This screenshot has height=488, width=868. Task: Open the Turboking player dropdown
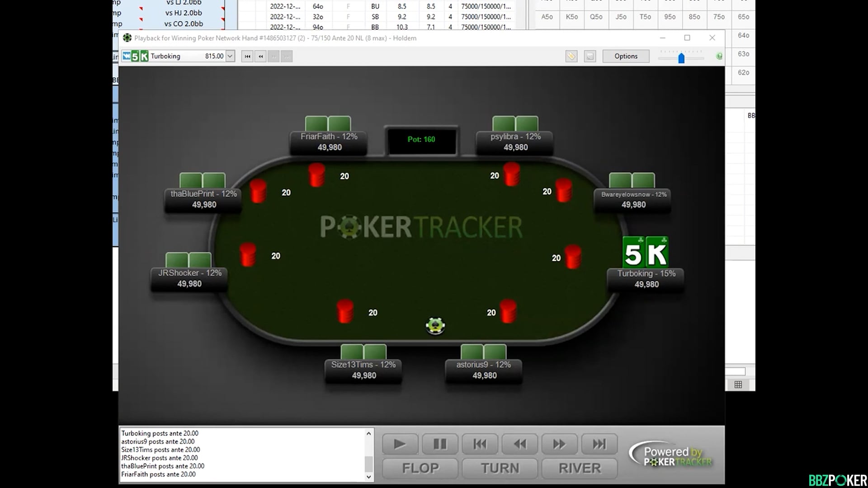[x=230, y=56]
